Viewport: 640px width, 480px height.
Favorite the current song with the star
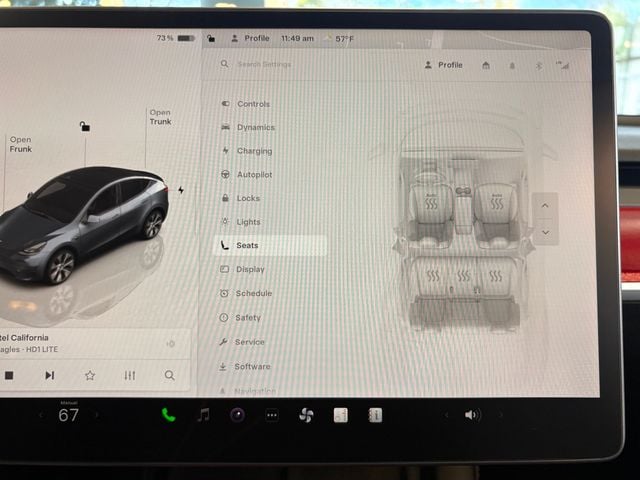(89, 375)
